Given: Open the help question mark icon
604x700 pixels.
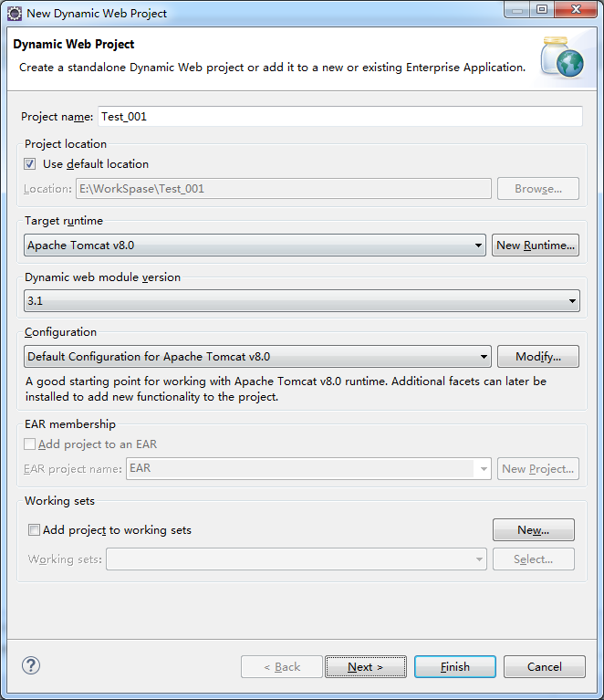Looking at the screenshot, I should click(x=31, y=665).
